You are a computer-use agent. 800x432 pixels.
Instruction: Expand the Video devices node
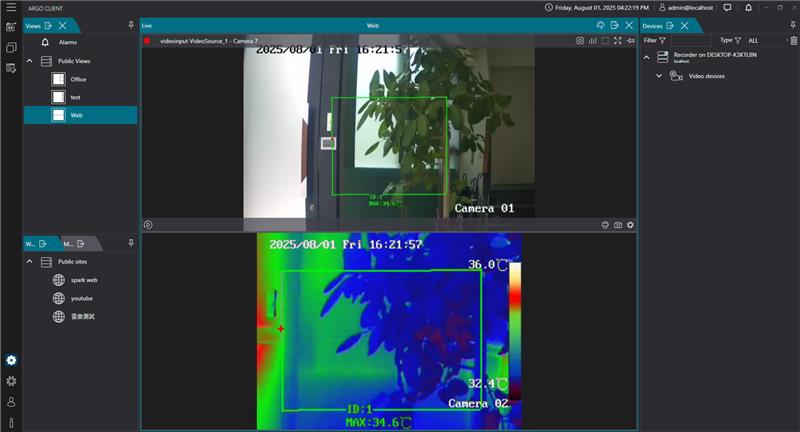pyautogui.click(x=659, y=76)
